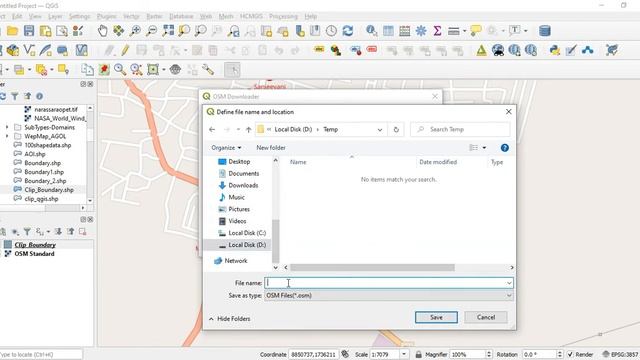The width and height of the screenshot is (640, 360).
Task: Expand the WepMap_AGOL folder
Action: click(7, 136)
